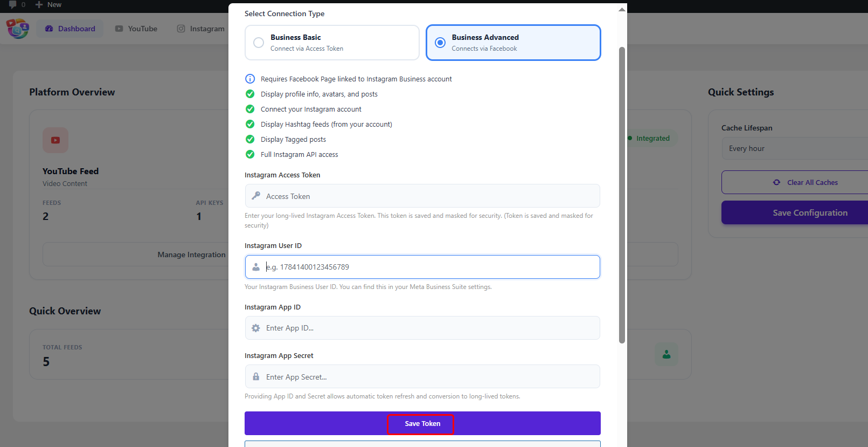Click the gear icon in App ID field

(x=256, y=328)
